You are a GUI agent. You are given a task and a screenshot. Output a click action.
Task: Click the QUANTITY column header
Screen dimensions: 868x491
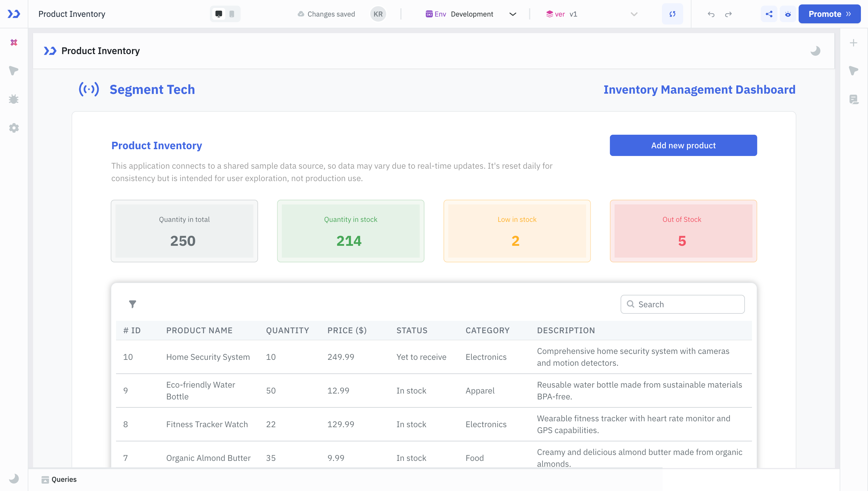(x=288, y=330)
